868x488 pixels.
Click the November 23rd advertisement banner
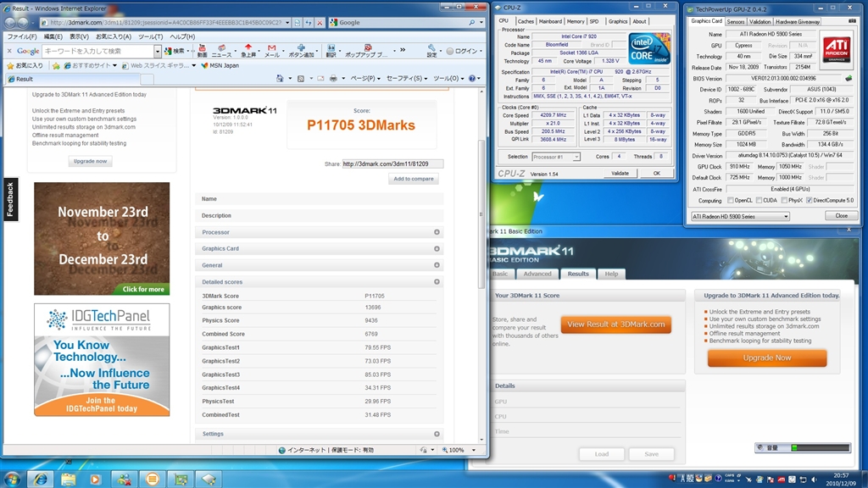[102, 238]
